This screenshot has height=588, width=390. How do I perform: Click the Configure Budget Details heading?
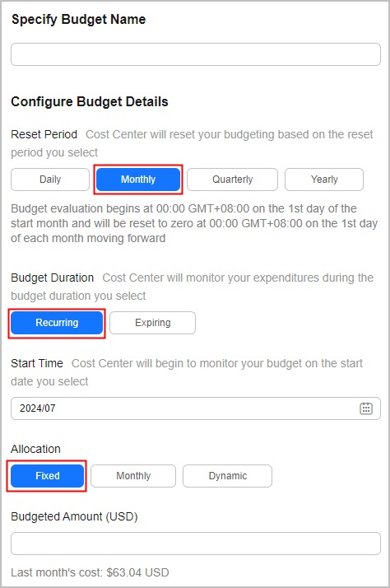point(90,101)
